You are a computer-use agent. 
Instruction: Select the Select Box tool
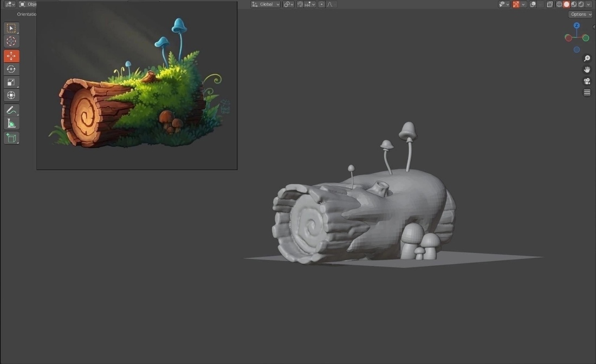coord(11,28)
